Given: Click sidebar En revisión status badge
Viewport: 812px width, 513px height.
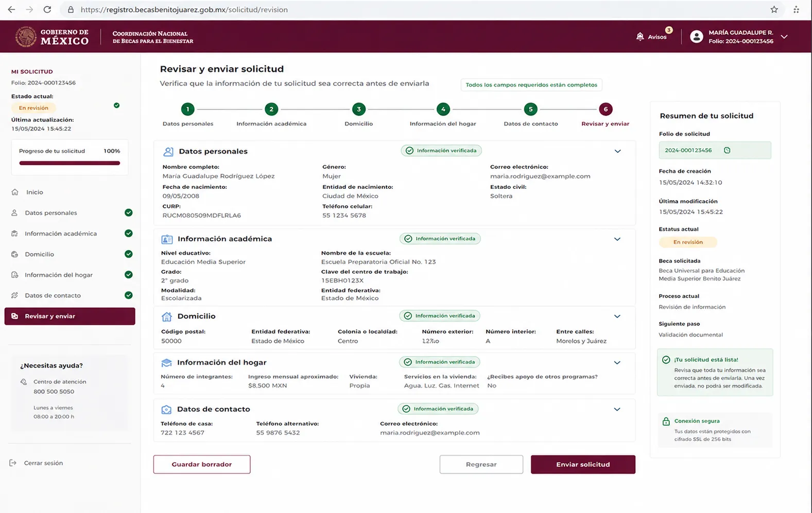Looking at the screenshot, I should tap(33, 108).
